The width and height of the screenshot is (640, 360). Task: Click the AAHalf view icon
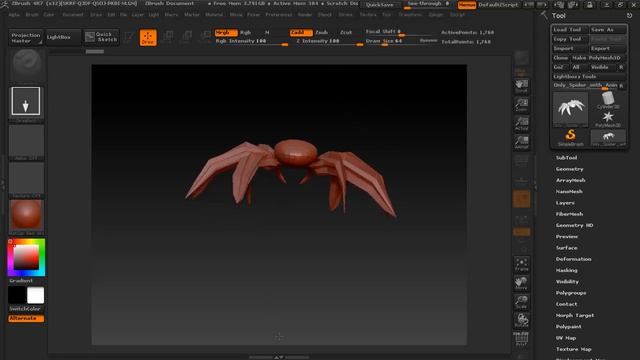[x=521, y=142]
